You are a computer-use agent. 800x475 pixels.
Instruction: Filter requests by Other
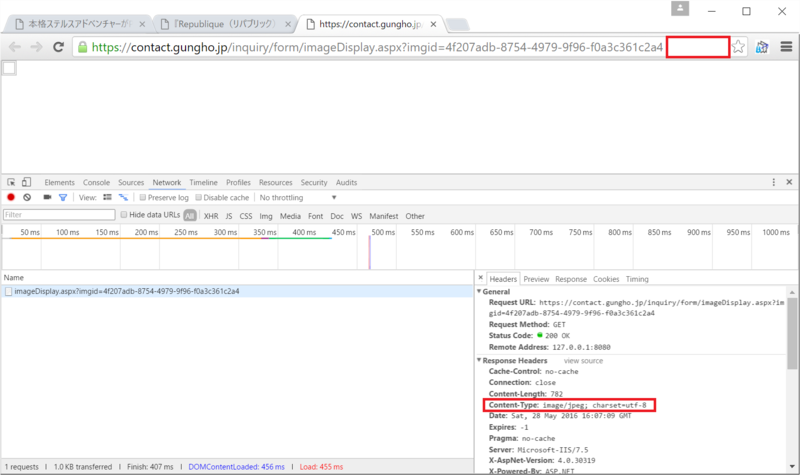click(415, 216)
